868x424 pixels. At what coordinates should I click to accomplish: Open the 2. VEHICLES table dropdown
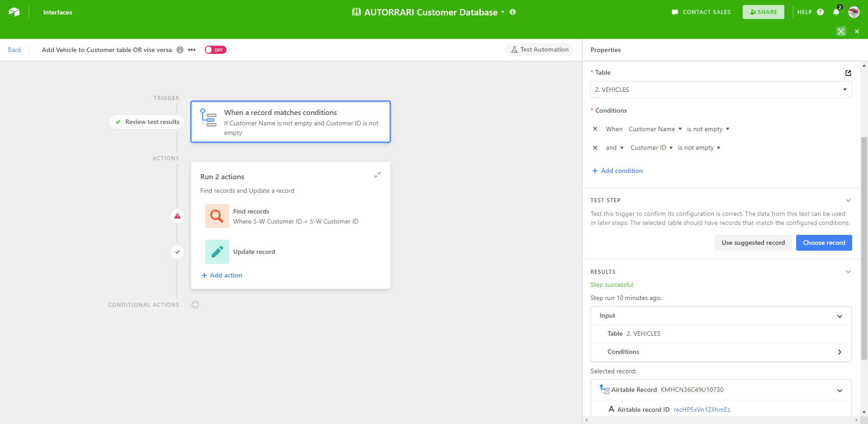point(721,90)
